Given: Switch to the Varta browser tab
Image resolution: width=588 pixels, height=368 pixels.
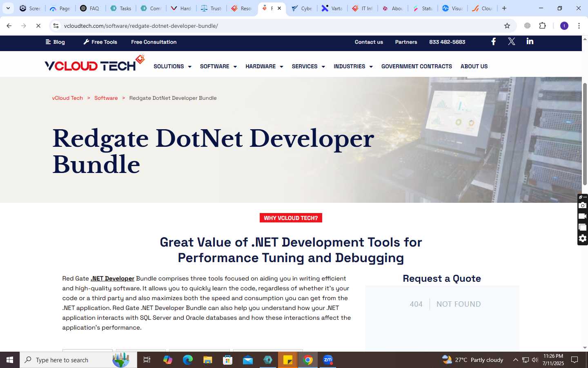Looking at the screenshot, I should click(x=332, y=8).
